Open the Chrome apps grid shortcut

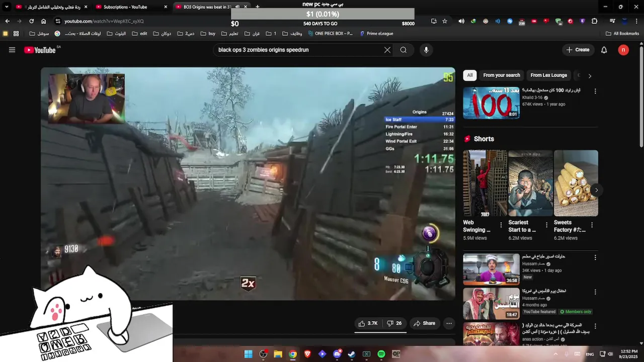tap(16, 34)
